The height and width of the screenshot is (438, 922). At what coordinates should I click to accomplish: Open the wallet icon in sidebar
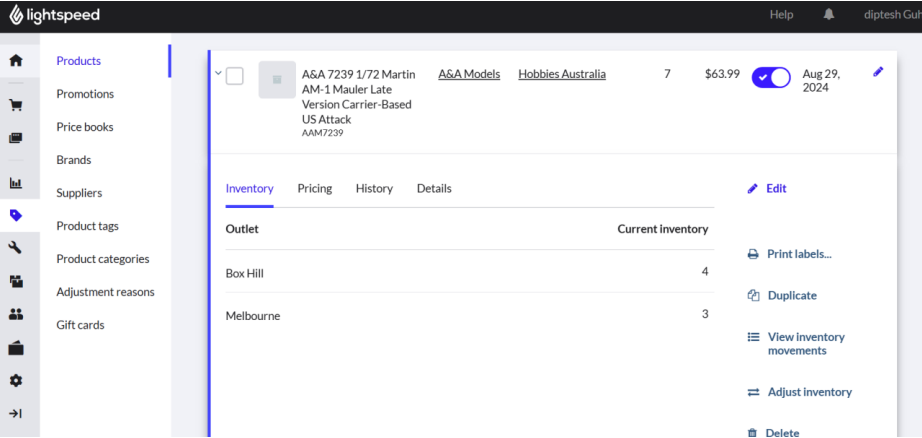click(x=16, y=348)
